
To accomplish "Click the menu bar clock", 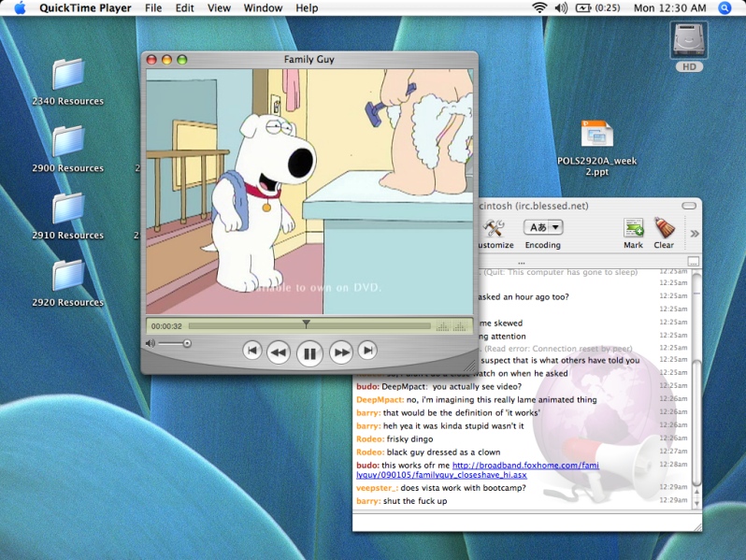I will (x=670, y=8).
